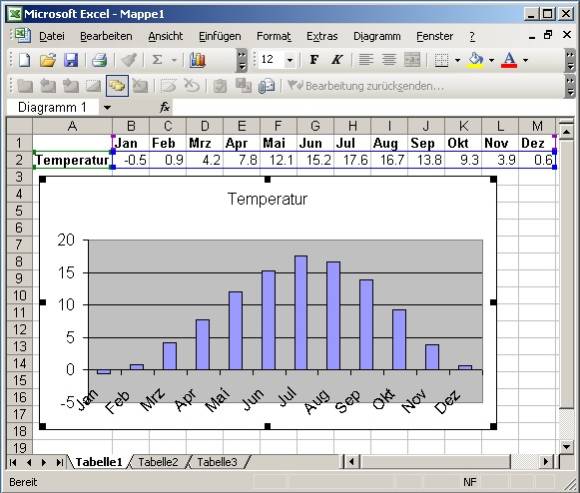Image resolution: width=580 pixels, height=493 pixels.
Task: Click the center alignment icon
Action: coord(389,60)
